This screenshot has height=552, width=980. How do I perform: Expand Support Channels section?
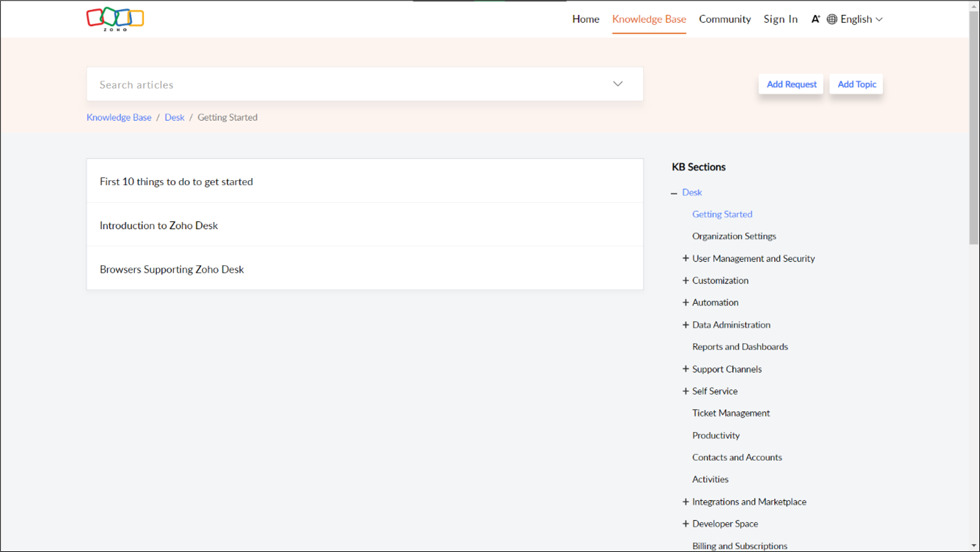point(686,369)
